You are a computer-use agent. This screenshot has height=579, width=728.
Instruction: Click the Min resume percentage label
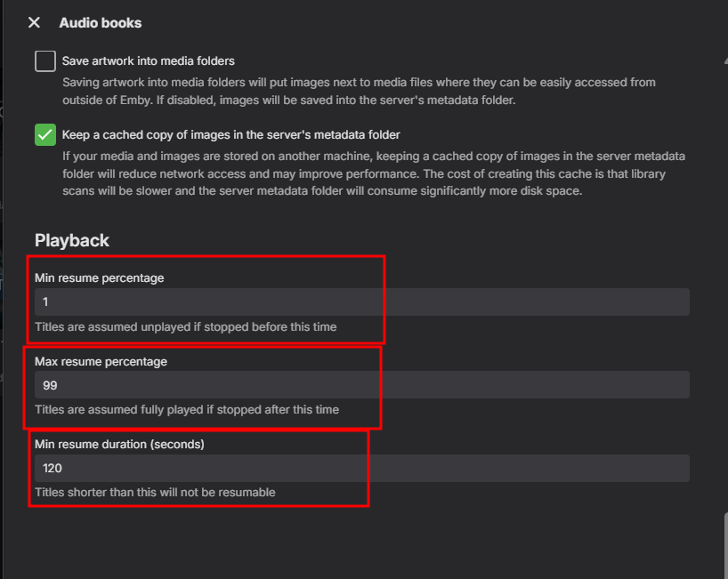[x=99, y=277]
